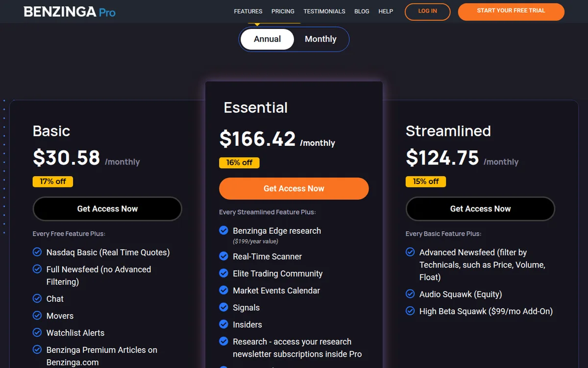
Task: Click checkmark icon beside Advanced Newsfeed
Action: (410, 252)
